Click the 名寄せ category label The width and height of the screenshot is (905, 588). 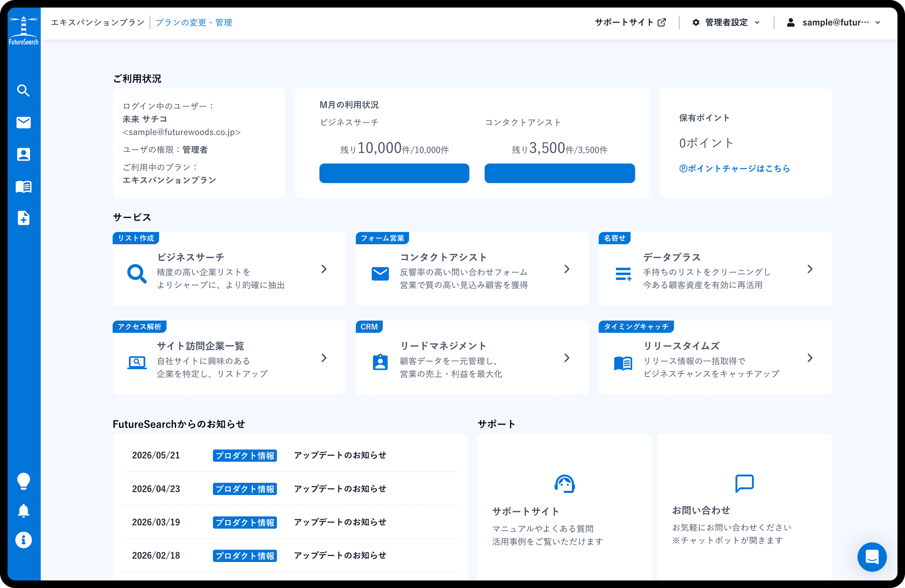click(x=615, y=238)
